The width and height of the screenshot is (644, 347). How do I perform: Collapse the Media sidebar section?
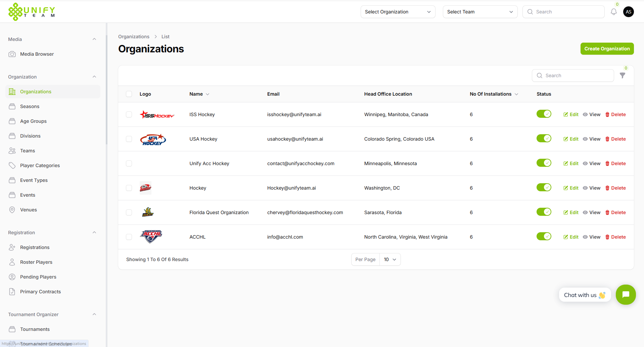tap(94, 39)
